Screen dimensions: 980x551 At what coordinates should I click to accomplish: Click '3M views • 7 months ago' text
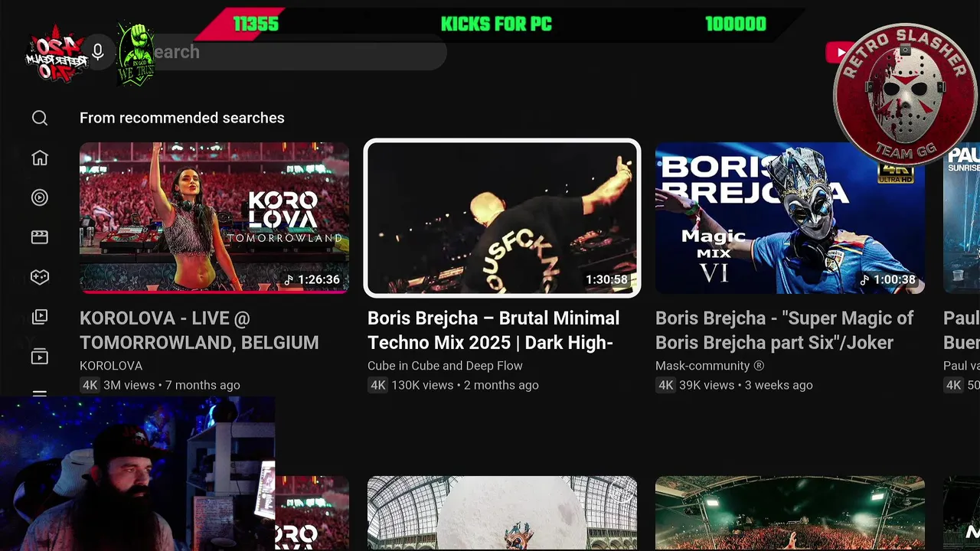pyautogui.click(x=171, y=385)
